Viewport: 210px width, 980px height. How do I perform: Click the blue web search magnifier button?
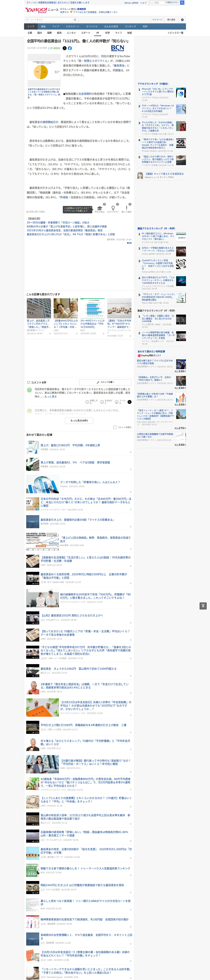[x=182, y=3]
